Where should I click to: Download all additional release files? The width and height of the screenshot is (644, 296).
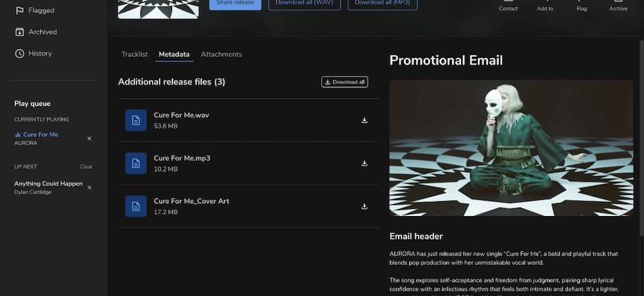coord(345,82)
